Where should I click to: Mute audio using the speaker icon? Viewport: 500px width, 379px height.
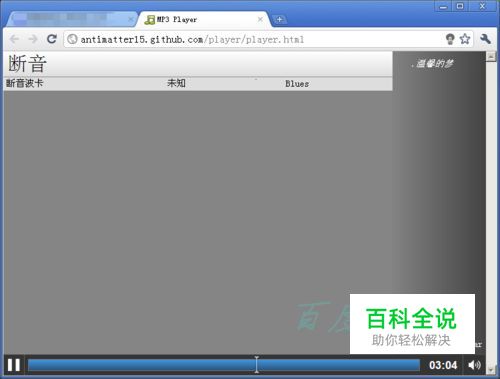[x=474, y=365]
